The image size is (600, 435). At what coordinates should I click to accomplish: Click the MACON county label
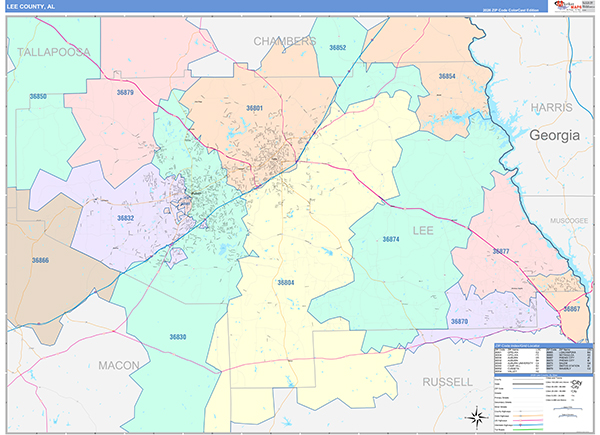point(119,366)
